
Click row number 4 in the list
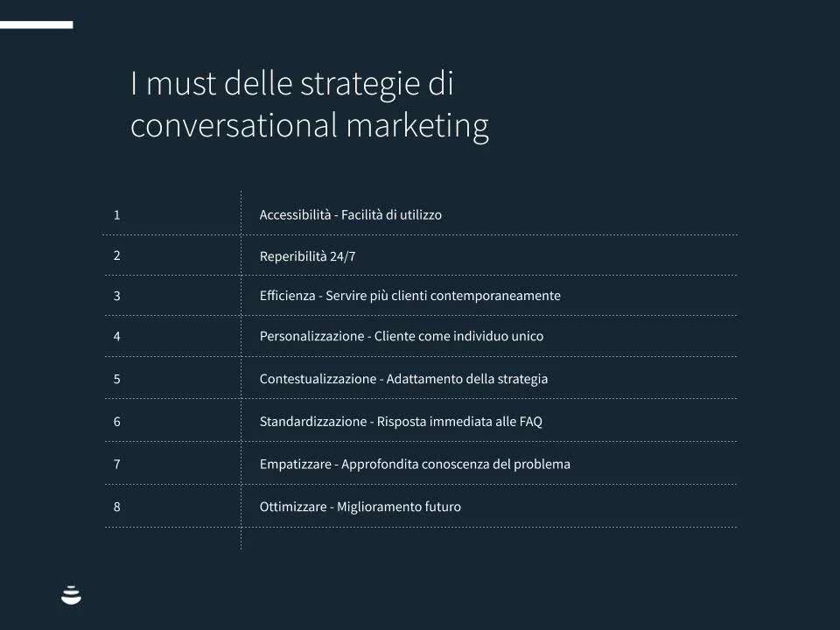116,336
